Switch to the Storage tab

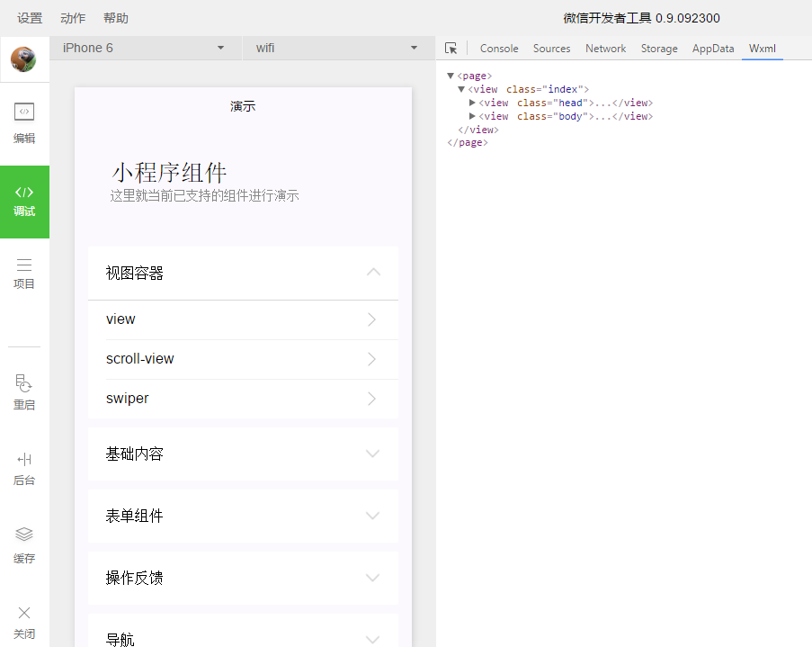[659, 49]
